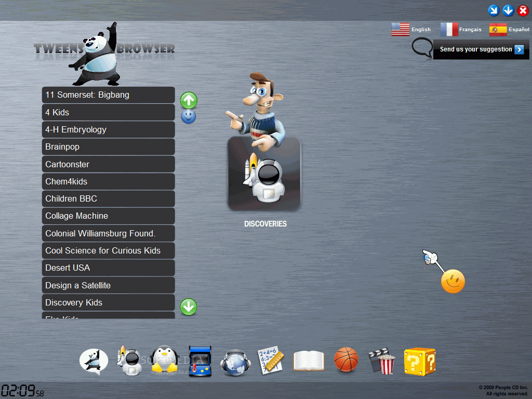Viewport: 532px width, 399px height.
Task: Open the math sheet and ruler icon
Action: (x=270, y=361)
